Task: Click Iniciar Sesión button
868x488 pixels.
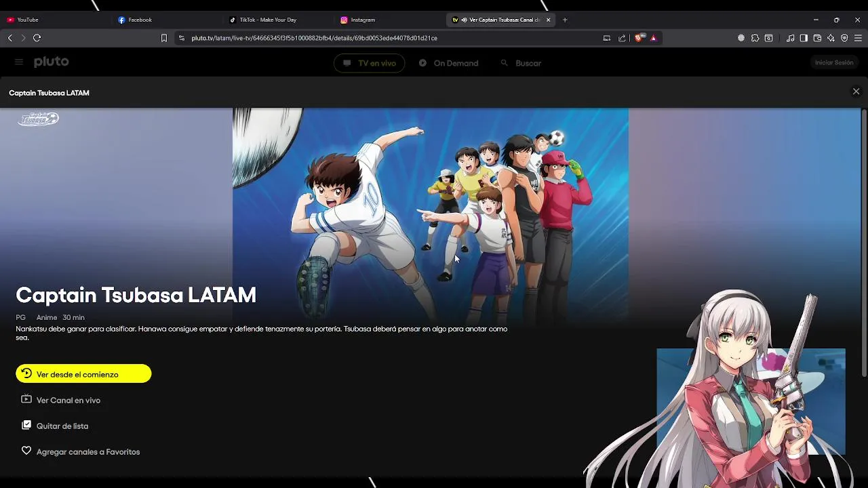Action: pyautogui.click(x=834, y=62)
